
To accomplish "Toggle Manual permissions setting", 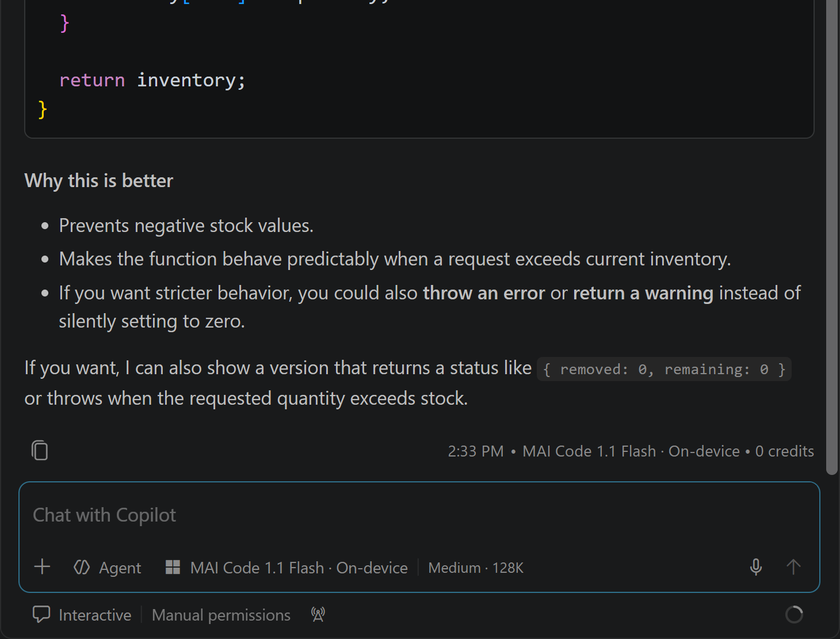I will pyautogui.click(x=221, y=615).
